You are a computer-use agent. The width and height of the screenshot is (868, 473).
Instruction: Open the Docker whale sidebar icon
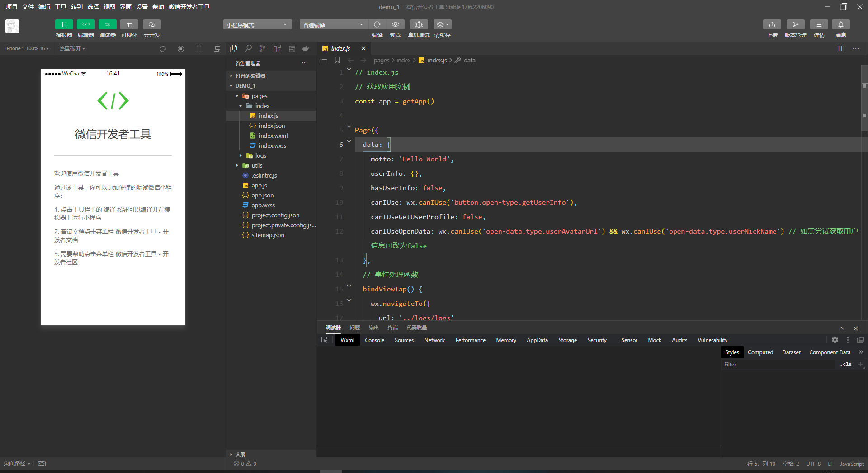(306, 48)
